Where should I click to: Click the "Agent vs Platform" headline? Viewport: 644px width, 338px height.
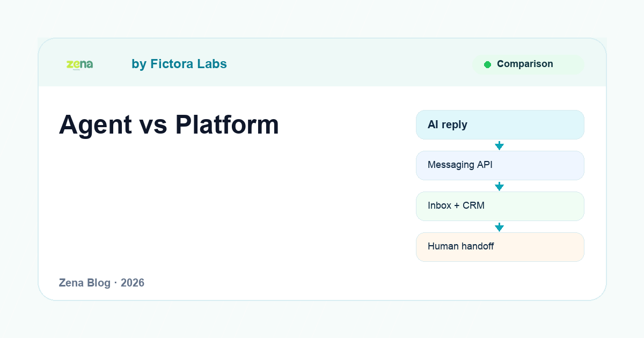pos(169,124)
